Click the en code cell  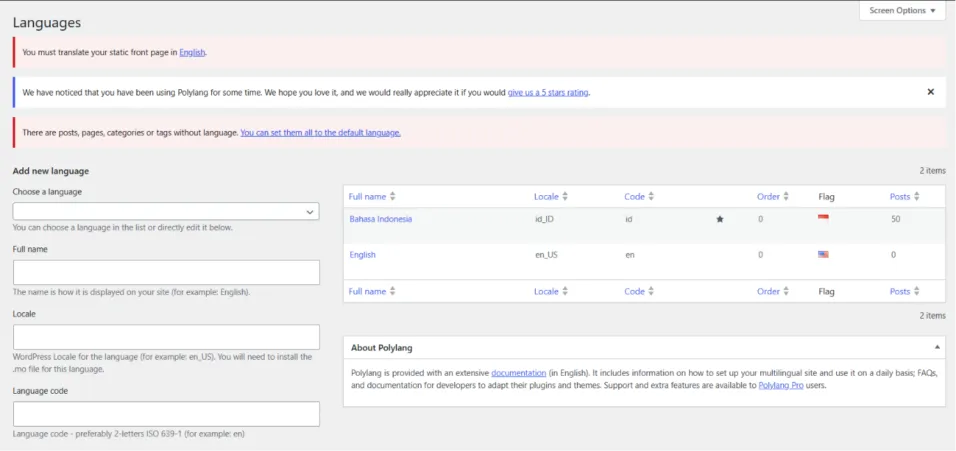pos(630,255)
